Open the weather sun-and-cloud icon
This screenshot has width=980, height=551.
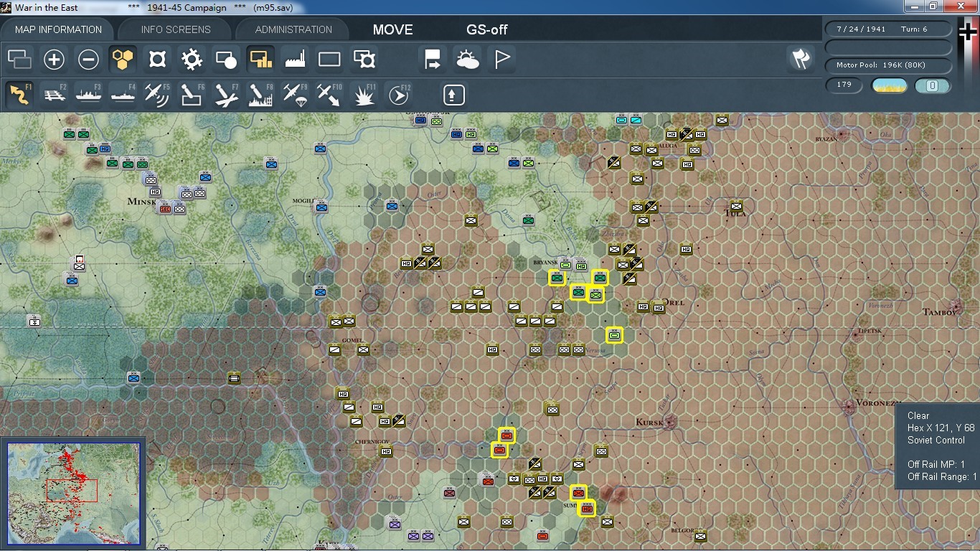(467, 60)
